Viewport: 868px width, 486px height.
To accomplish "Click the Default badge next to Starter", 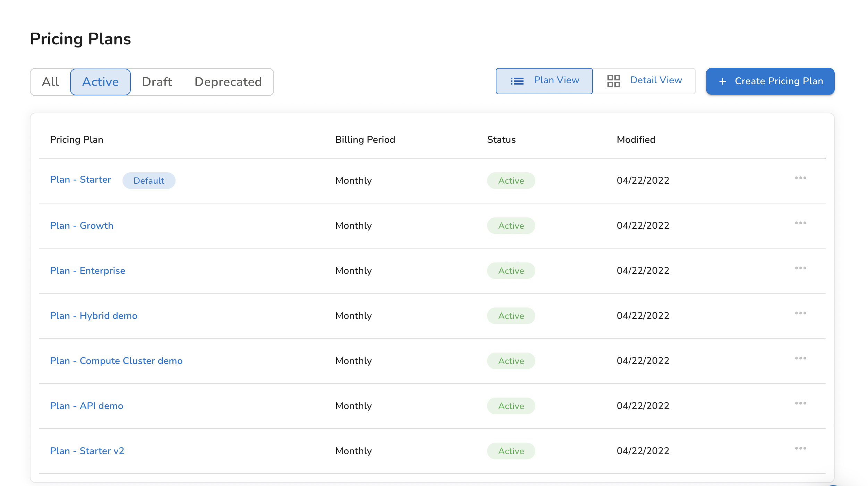I will click(149, 181).
